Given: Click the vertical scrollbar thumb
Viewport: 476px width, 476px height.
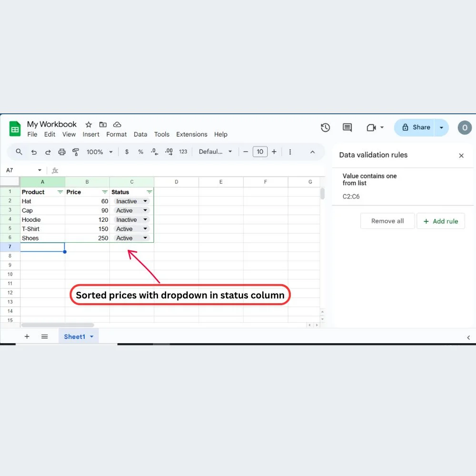Looking at the screenshot, I should [322, 194].
